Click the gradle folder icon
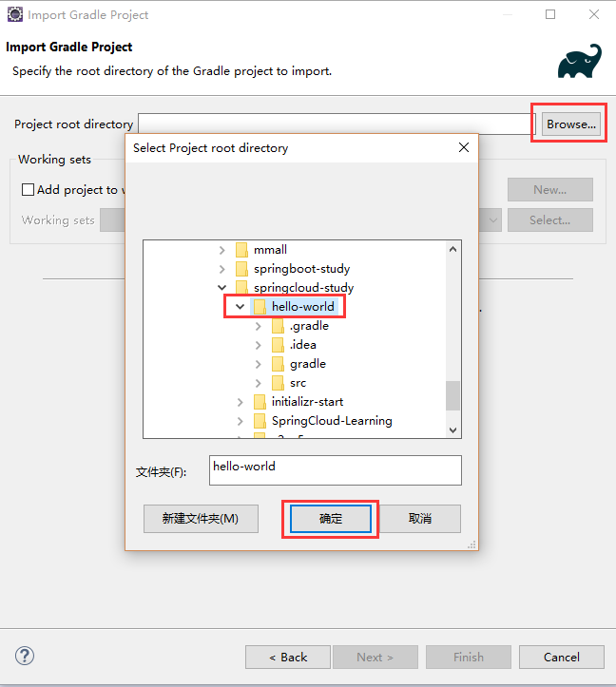This screenshot has width=616, height=687. pos(278,364)
